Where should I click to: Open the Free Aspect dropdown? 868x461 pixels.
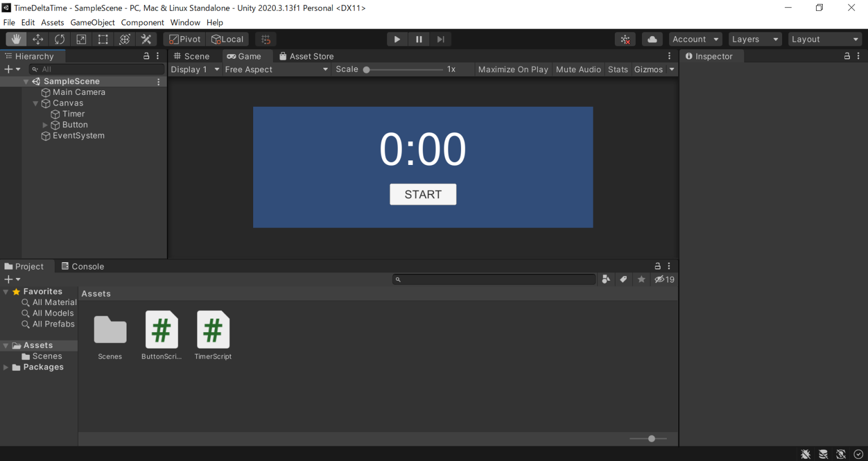pos(276,69)
